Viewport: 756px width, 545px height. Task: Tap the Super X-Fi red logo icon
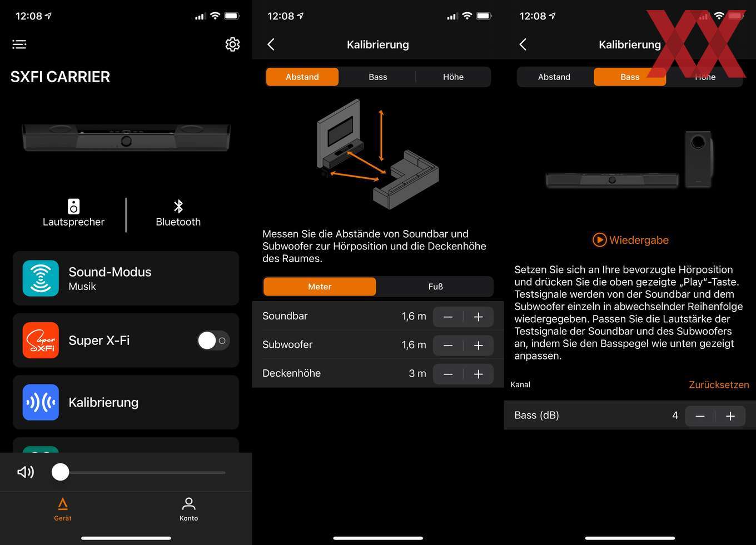click(41, 340)
